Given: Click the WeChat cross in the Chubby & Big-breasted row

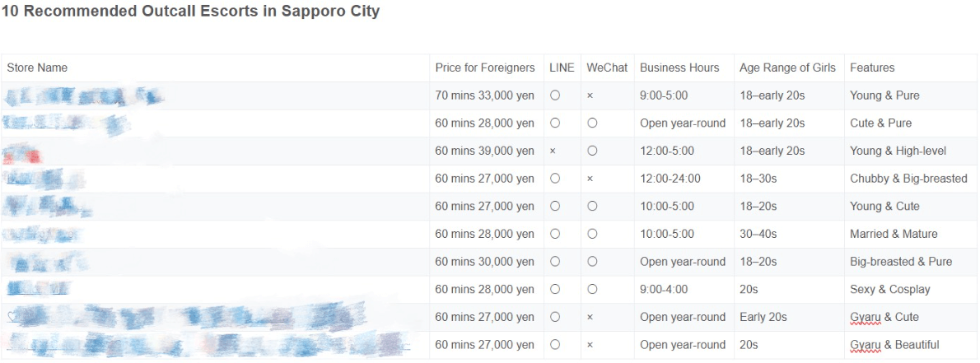Looking at the screenshot, I should 590,179.
